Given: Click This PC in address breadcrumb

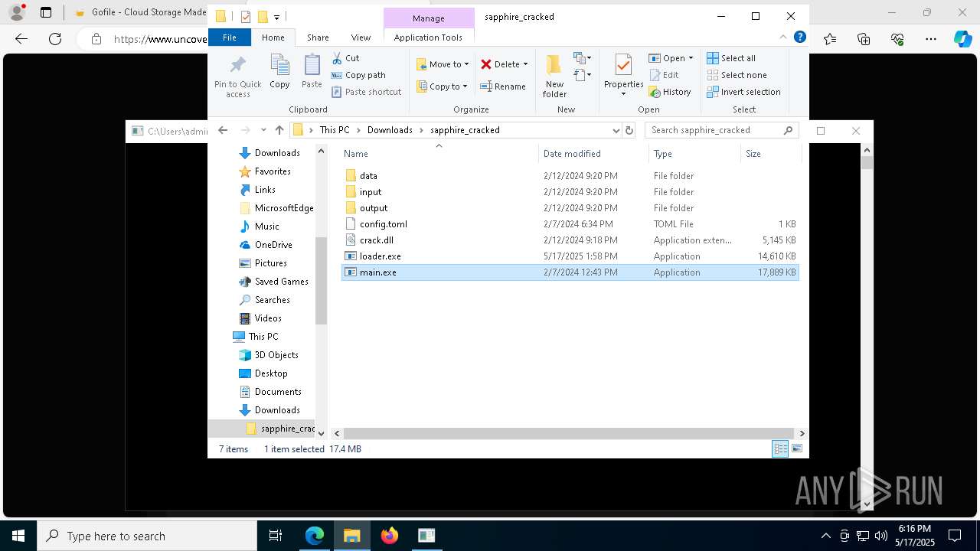Looking at the screenshot, I should (x=335, y=130).
